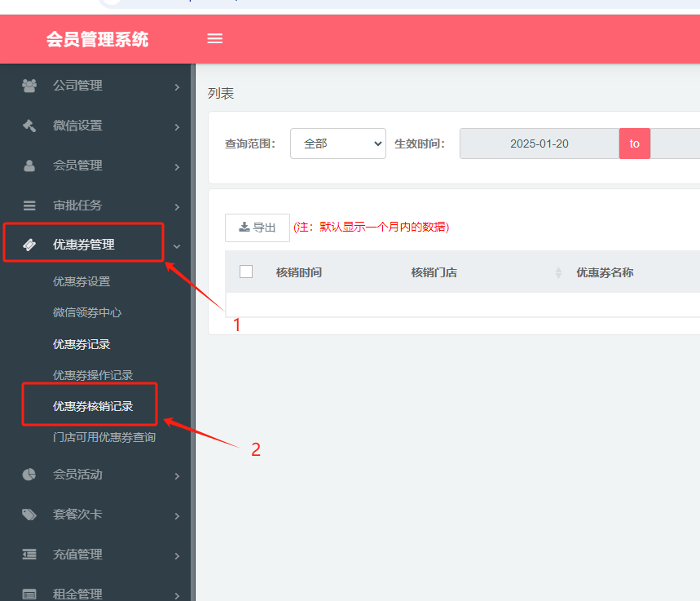Sort by the 核销门店 column arrows
Image resolution: width=700 pixels, height=601 pixels.
pyautogui.click(x=558, y=272)
